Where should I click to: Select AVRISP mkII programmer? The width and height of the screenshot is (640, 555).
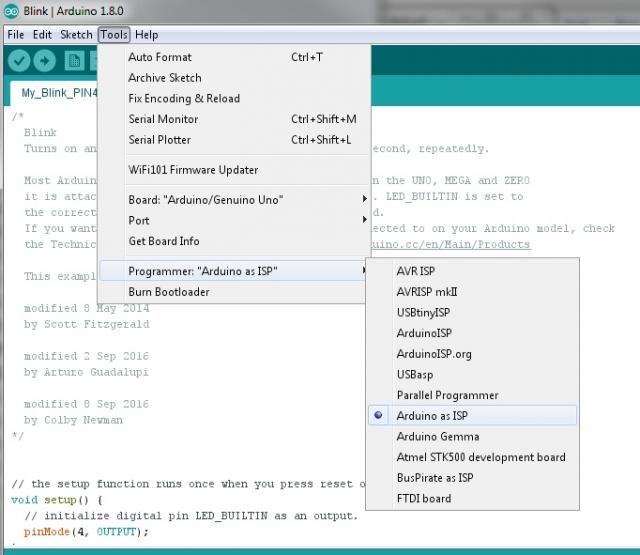click(x=473, y=292)
